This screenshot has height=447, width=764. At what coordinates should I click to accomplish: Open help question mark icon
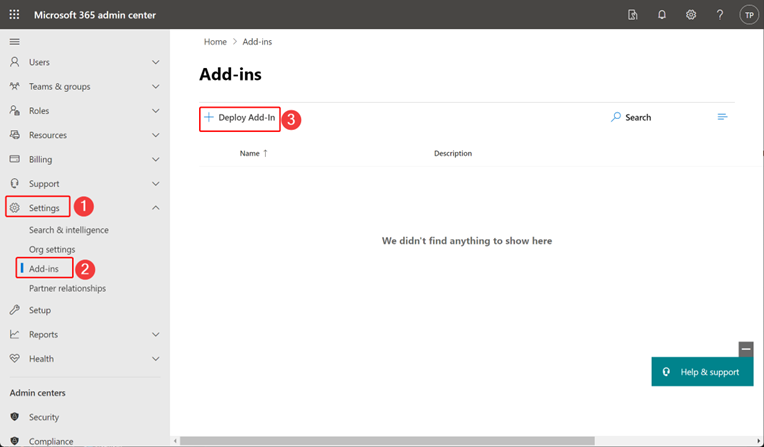point(720,15)
